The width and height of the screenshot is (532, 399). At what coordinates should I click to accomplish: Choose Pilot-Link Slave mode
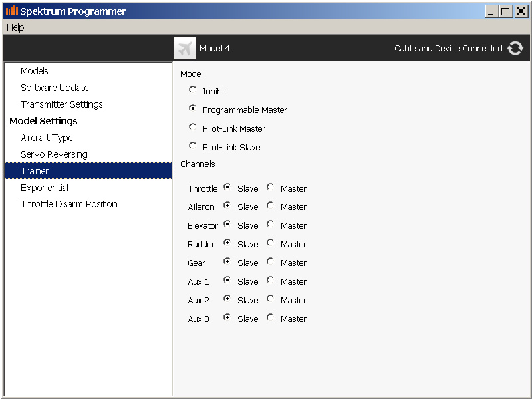pos(192,146)
